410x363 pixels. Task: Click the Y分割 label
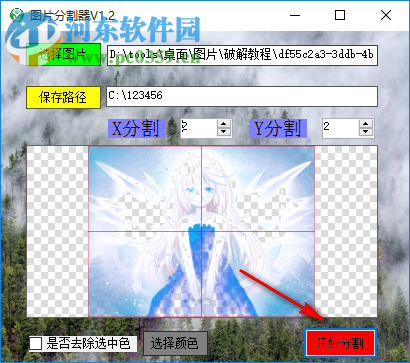point(278,128)
